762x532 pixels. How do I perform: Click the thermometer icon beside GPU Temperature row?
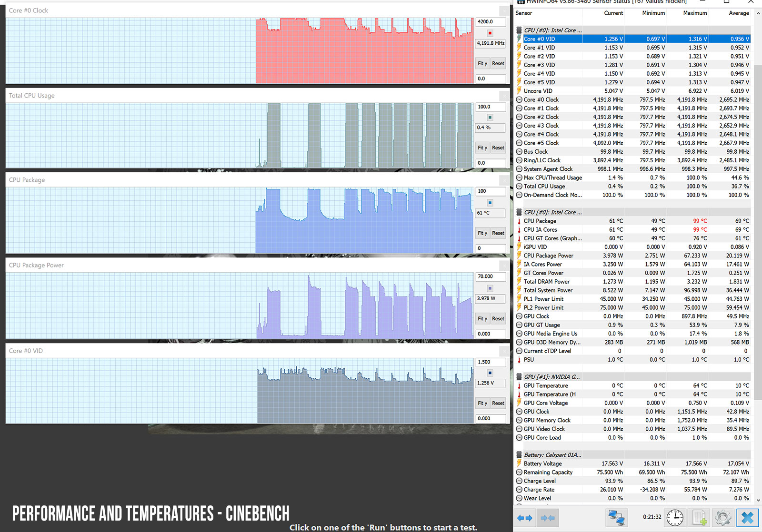pyautogui.click(x=519, y=386)
